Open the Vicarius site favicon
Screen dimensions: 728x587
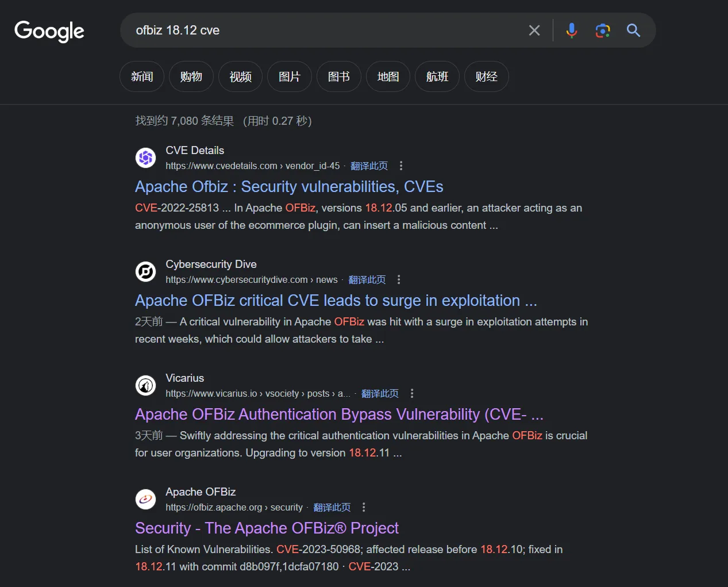point(146,385)
